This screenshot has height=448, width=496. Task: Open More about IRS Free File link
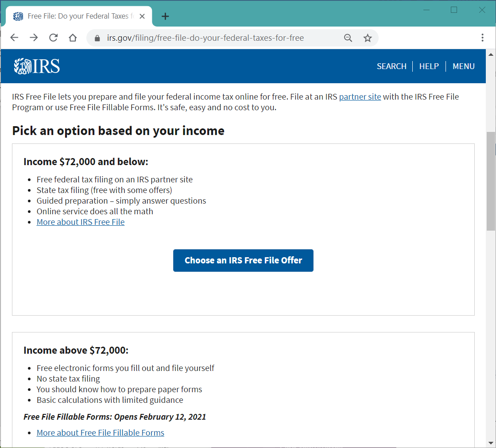(x=81, y=222)
